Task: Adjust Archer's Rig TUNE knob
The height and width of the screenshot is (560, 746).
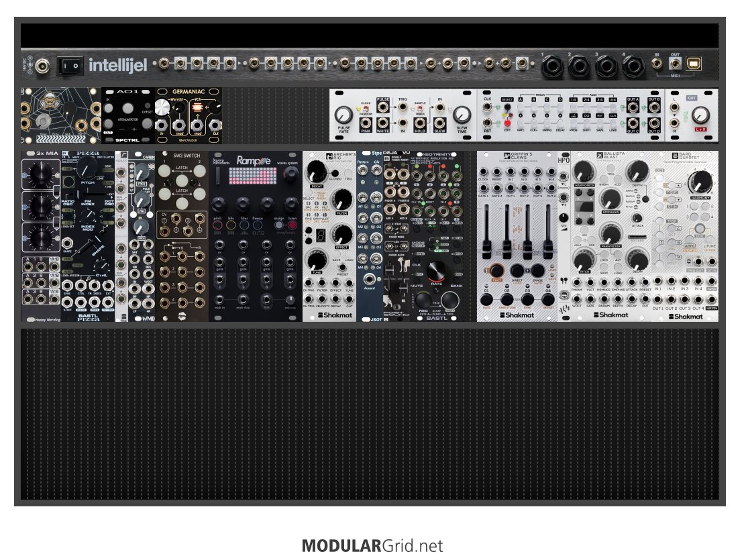Action: (x=316, y=260)
